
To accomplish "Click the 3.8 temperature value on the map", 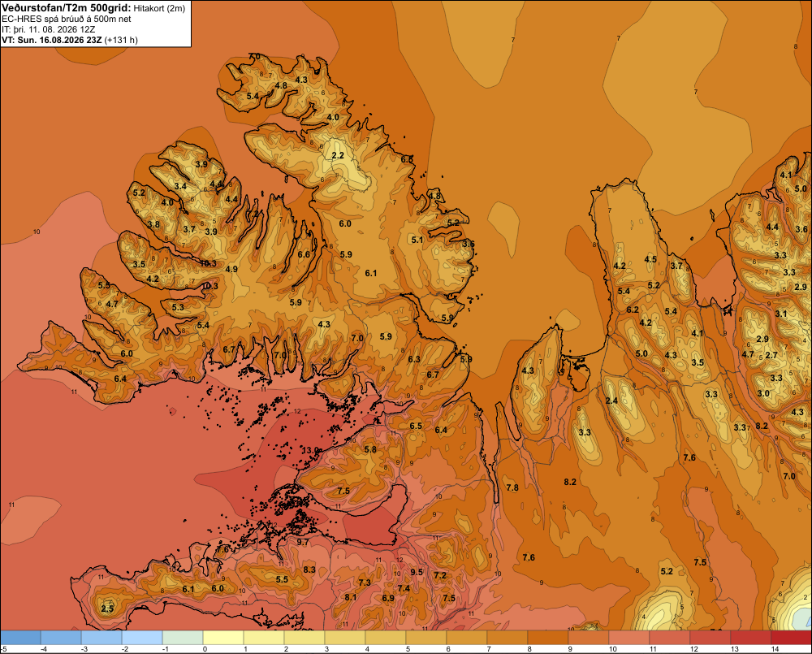I will 153,224.
